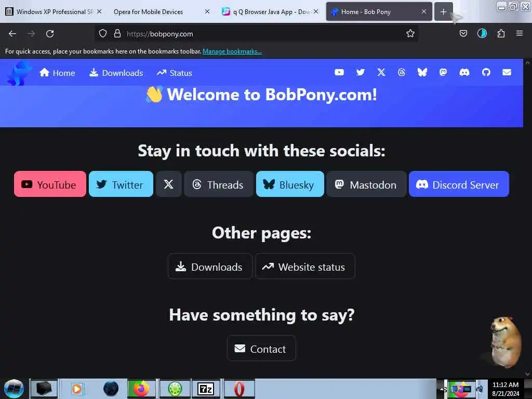Image resolution: width=532 pixels, height=399 pixels.
Task: Open the Pocket save icon
Action: coord(463,34)
